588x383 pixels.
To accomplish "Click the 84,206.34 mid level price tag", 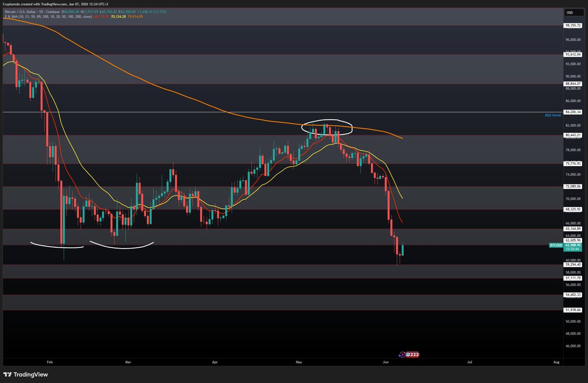I will [573, 112].
